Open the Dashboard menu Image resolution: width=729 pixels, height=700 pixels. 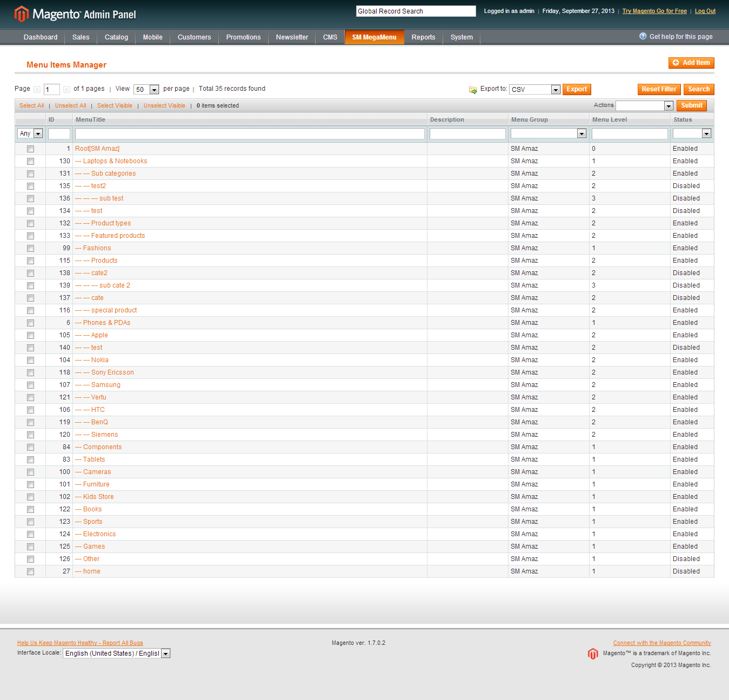pos(41,37)
